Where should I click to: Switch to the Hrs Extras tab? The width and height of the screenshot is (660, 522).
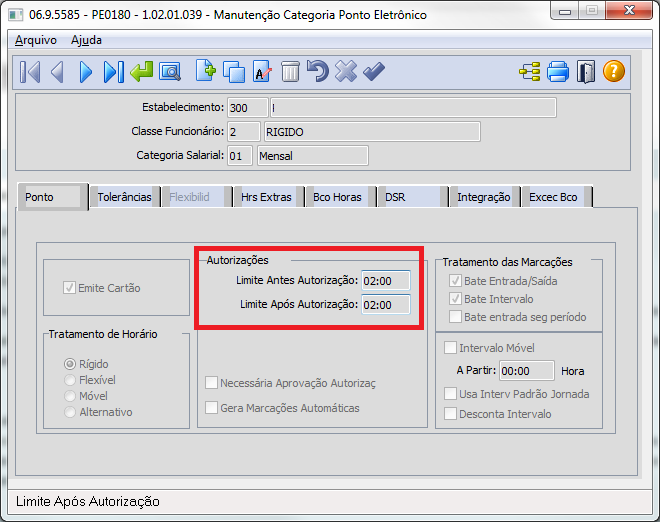[269, 197]
